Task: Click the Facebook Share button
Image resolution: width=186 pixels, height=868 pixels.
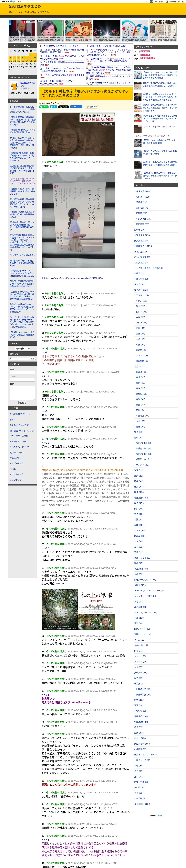Action: click(x=76, y=107)
